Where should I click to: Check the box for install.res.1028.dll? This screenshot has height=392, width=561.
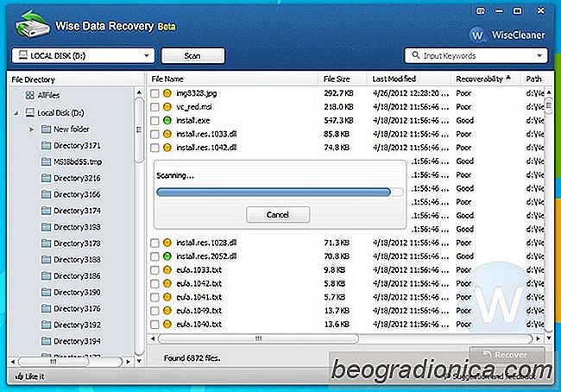pyautogui.click(x=154, y=243)
